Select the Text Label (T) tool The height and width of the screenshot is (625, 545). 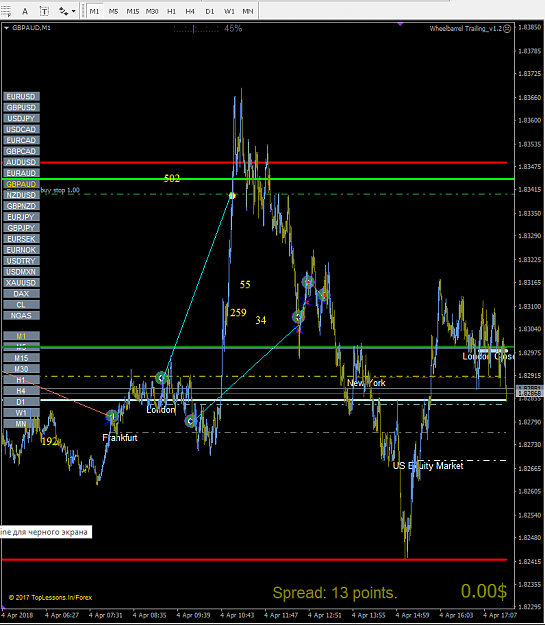[44, 11]
